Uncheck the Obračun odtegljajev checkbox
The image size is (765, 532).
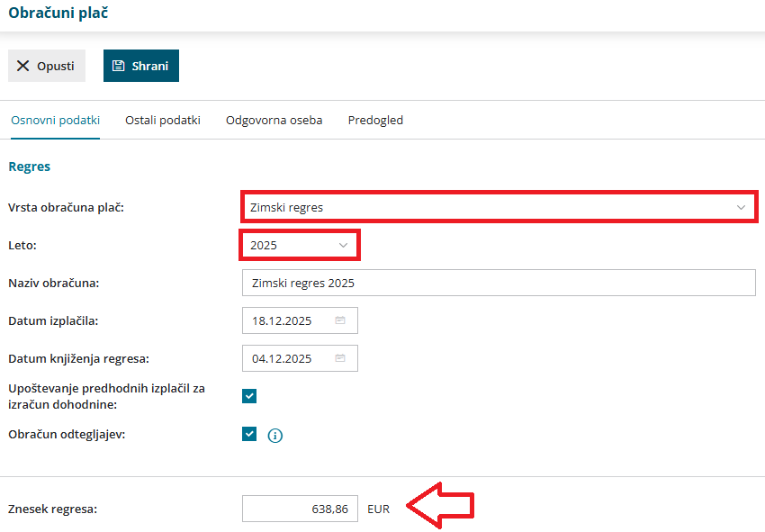click(249, 434)
